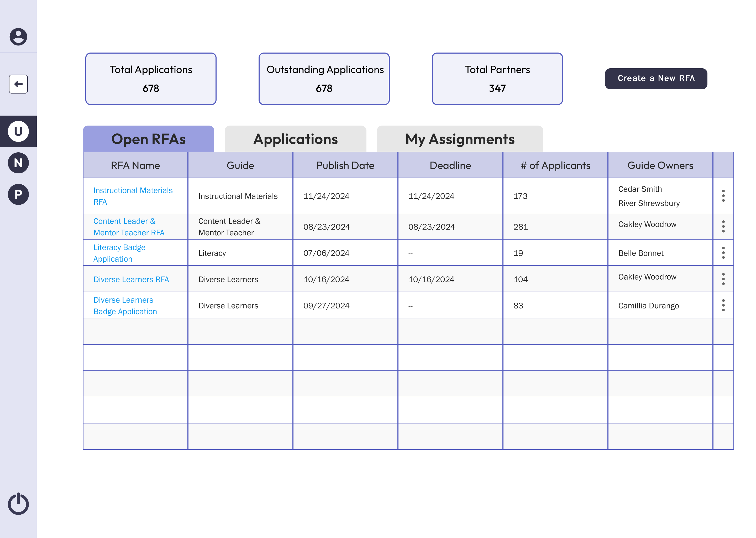The image size is (756, 538).
Task: Open three-dot menu for Content Leader row
Action: 723,227
